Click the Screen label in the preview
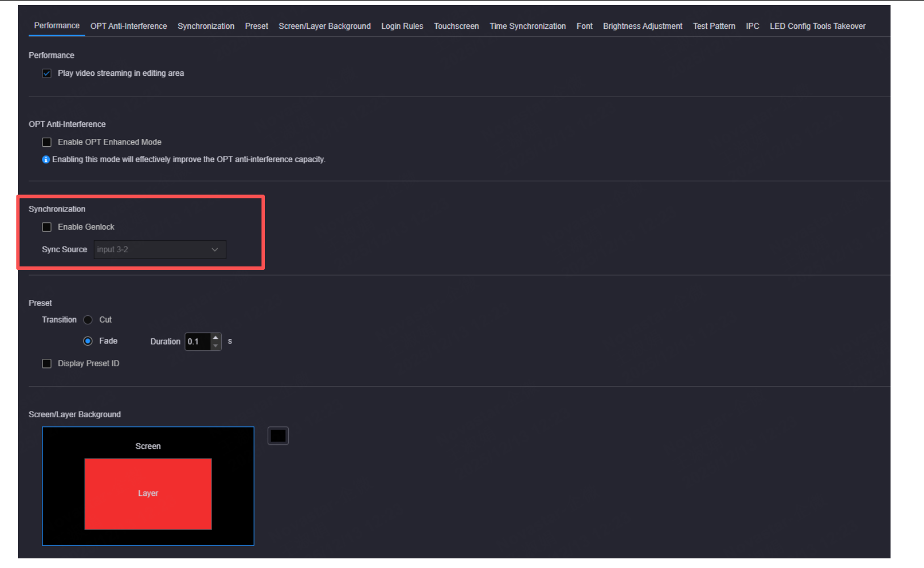 pyautogui.click(x=148, y=446)
